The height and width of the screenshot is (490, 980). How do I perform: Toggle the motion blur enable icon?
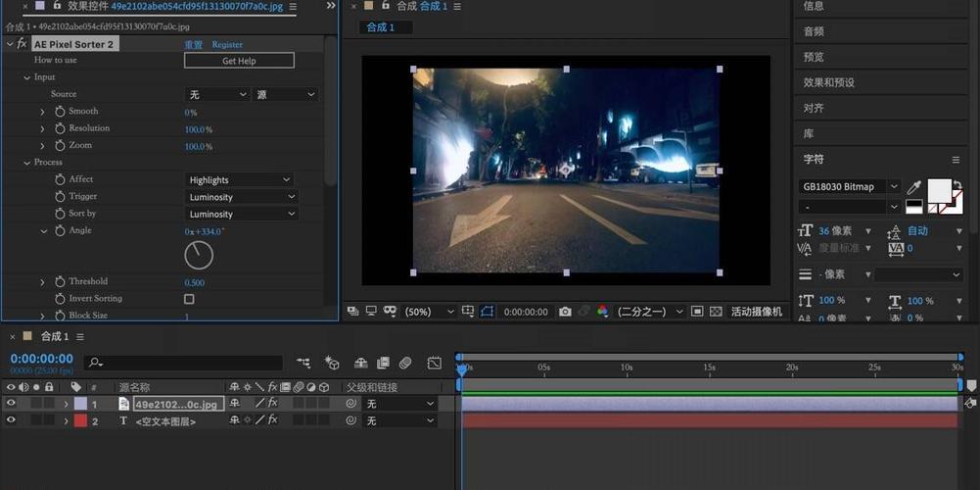(x=405, y=363)
